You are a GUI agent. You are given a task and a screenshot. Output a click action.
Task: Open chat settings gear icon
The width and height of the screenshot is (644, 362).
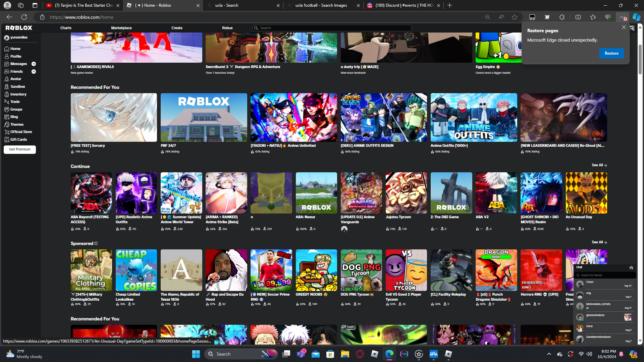click(631, 267)
